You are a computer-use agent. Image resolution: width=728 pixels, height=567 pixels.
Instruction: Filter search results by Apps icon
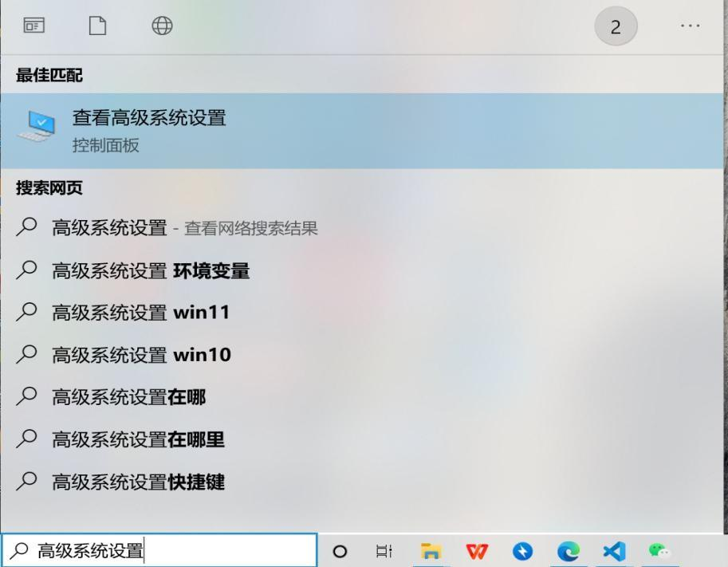pos(34,26)
